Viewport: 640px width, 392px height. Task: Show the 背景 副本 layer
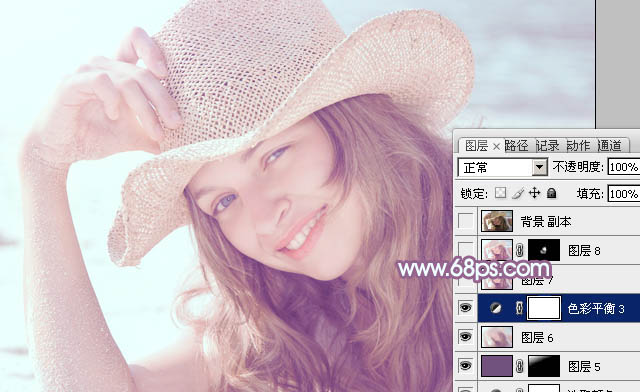[465, 221]
